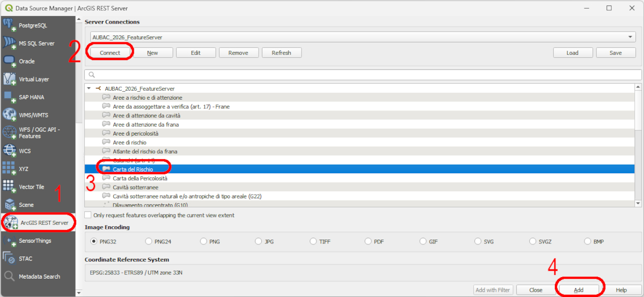Viewport: 644px width, 297px height.
Task: Open the Metadata Search magnifier icon
Action: pyautogui.click(x=10, y=277)
